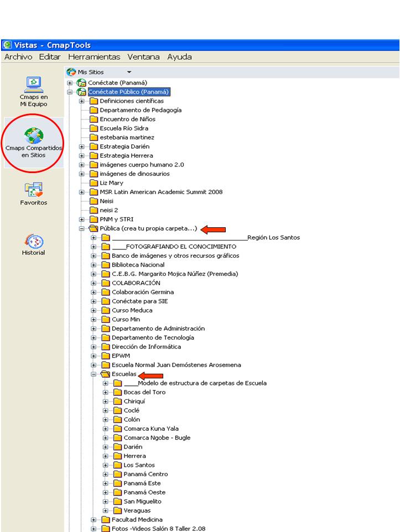Viewport: 400px width, 532px height.
Task: Collapse the Escuelas folder
Action: 94,374
